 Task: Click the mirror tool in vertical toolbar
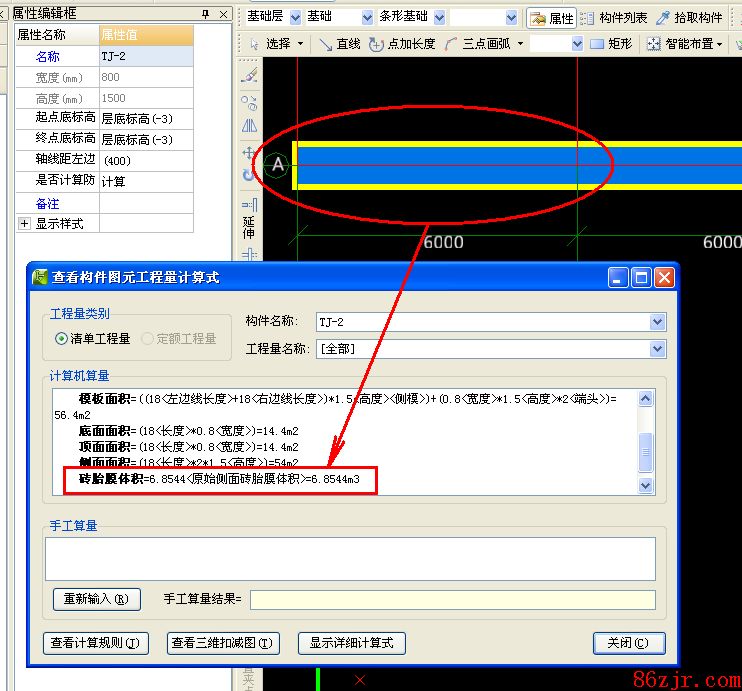(249, 126)
